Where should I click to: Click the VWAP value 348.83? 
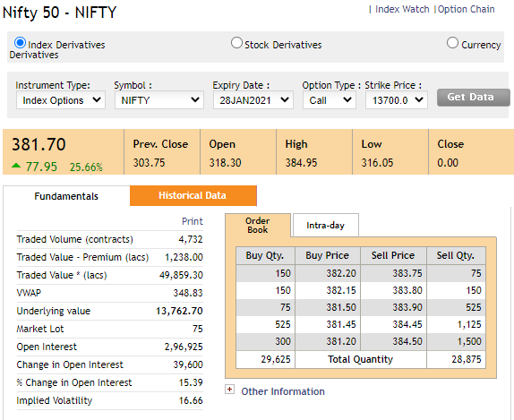188,293
